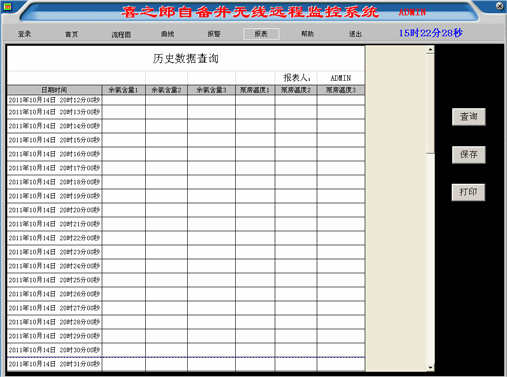The image size is (507, 377).
Task: Click the 查询 button
Action: point(469,117)
